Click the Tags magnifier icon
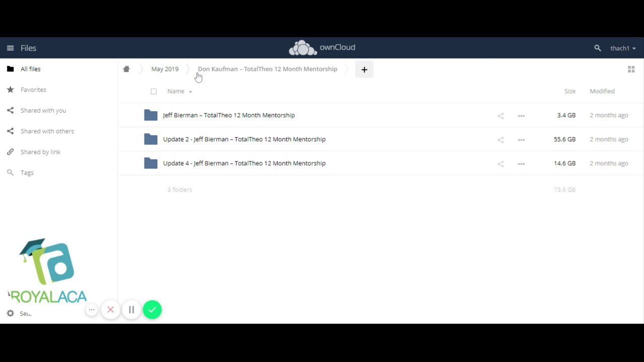The height and width of the screenshot is (362, 644). pos(10,172)
